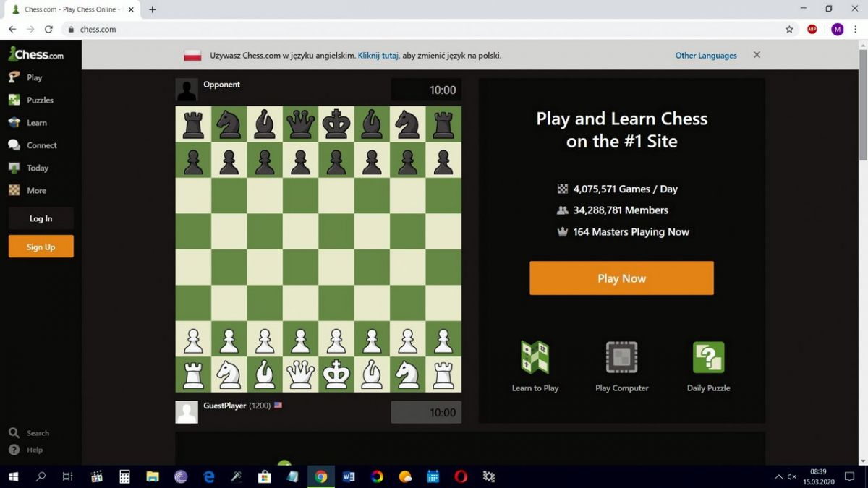This screenshot has height=488, width=868.
Task: Open Windows taskbar search
Action: (41, 476)
